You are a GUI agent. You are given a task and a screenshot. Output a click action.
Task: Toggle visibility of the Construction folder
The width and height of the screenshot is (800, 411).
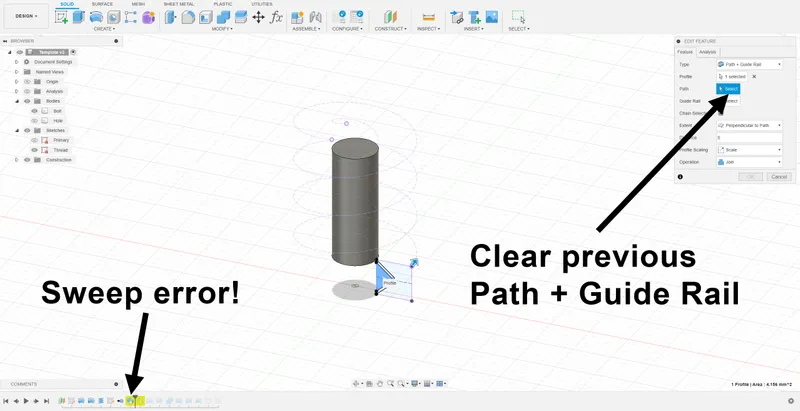(x=27, y=160)
